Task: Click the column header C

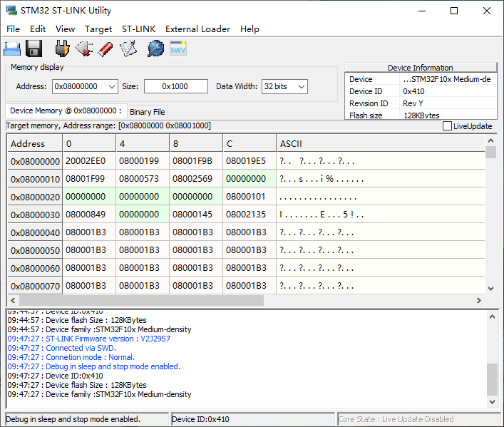Action: [x=249, y=143]
